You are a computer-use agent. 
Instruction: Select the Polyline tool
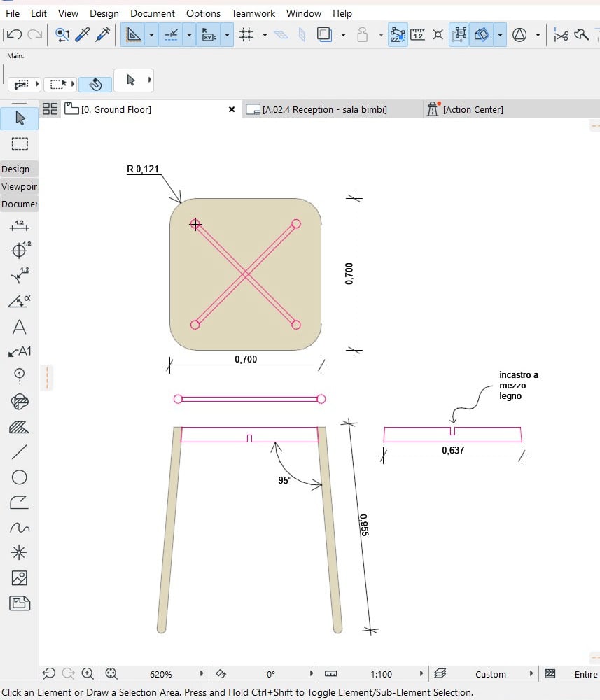(19, 503)
